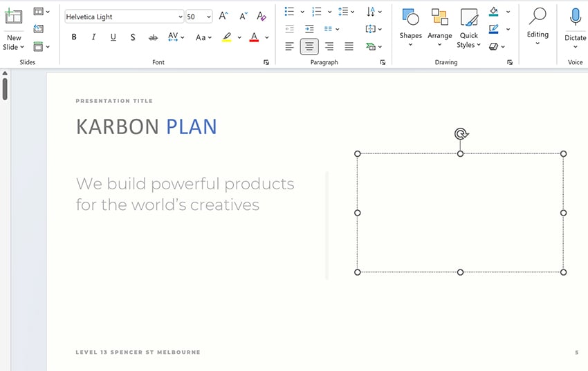Clear all text formatting

coord(261,17)
